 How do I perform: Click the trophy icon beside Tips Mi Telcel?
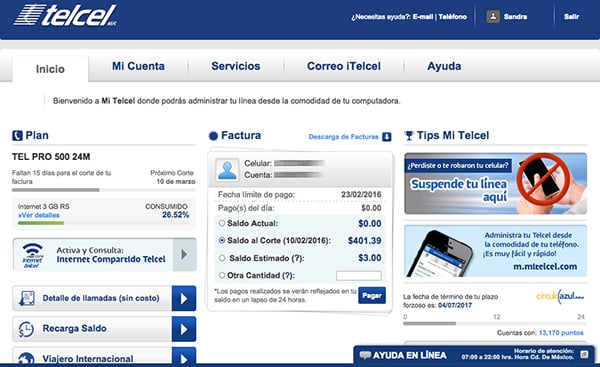point(409,135)
